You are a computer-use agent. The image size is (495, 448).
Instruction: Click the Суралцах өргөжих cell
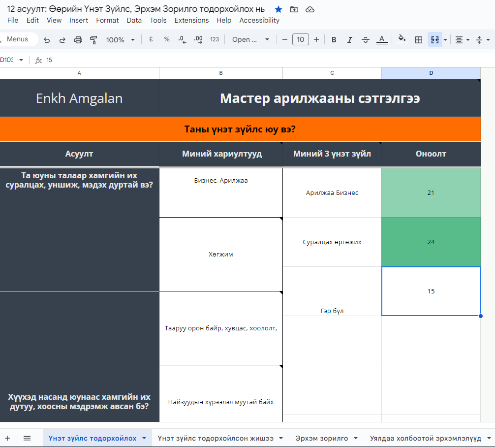(332, 242)
